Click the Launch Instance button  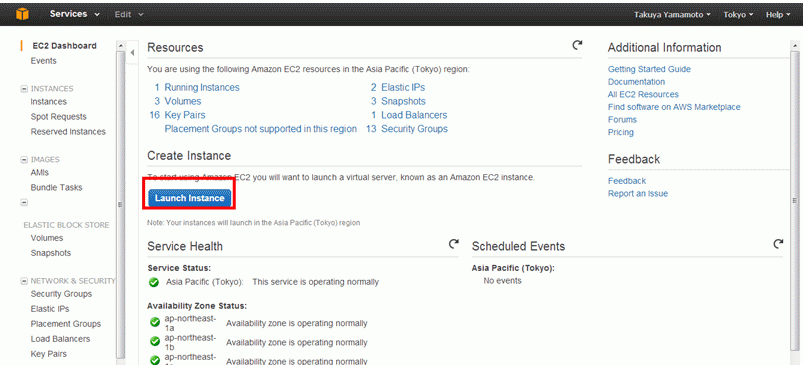(x=189, y=198)
